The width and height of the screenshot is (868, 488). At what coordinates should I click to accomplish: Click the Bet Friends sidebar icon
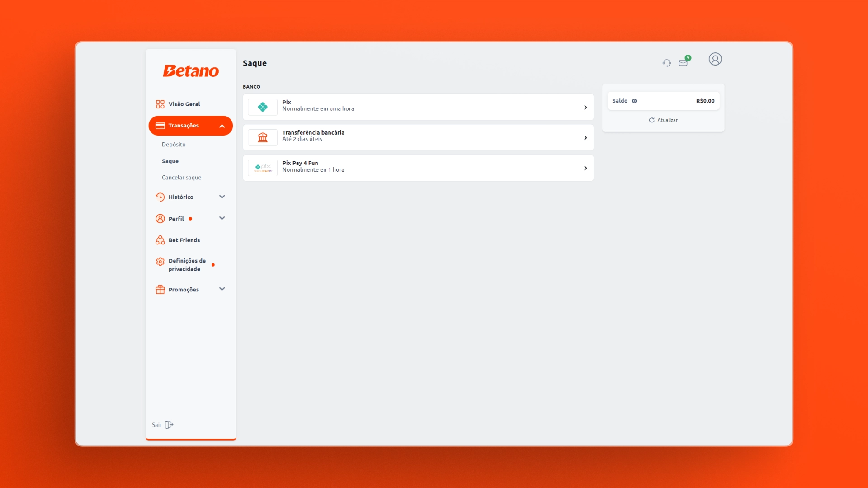[160, 240]
